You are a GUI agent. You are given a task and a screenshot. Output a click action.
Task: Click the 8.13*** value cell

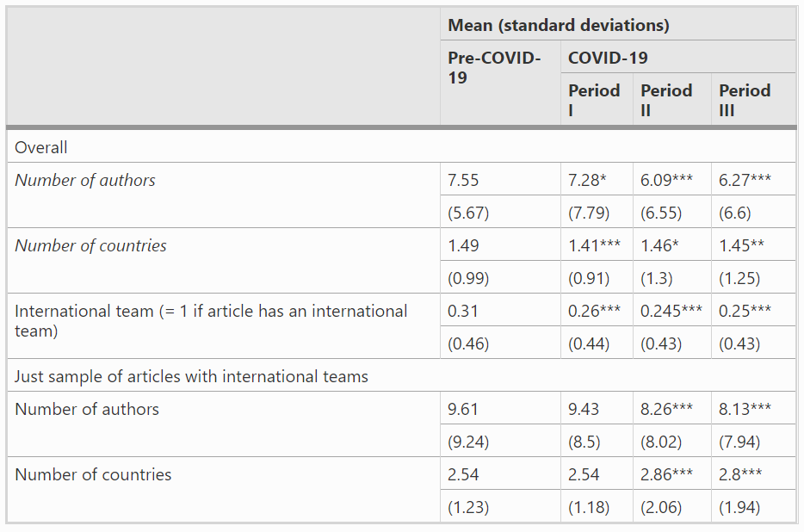pos(745,409)
